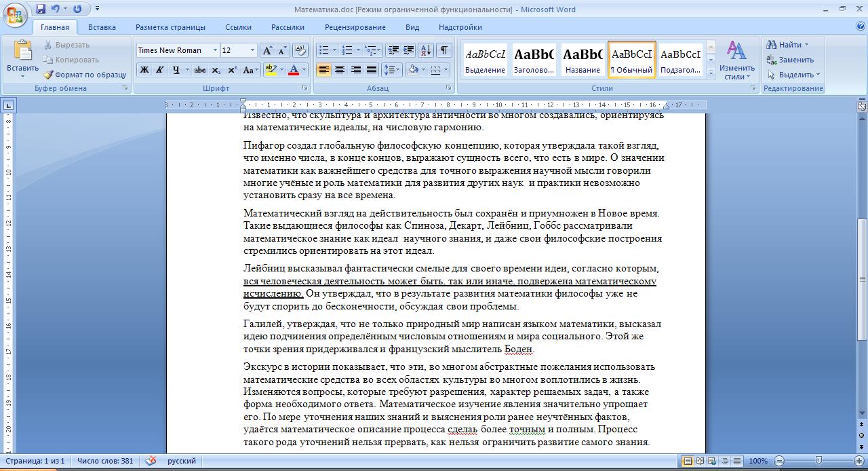This screenshot has width=868, height=471.
Task: Increase paragraph indent
Action: point(408,50)
